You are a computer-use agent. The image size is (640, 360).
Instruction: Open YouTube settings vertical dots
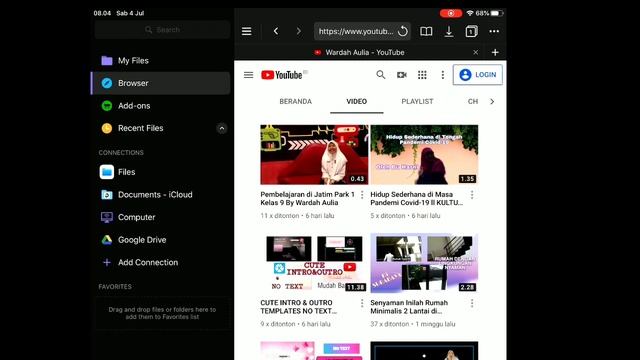(442, 75)
